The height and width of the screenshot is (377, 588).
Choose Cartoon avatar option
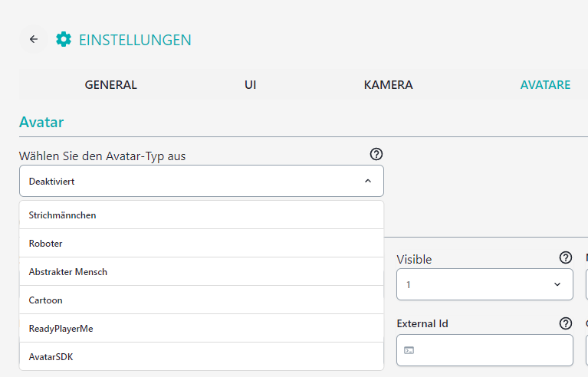pos(202,300)
